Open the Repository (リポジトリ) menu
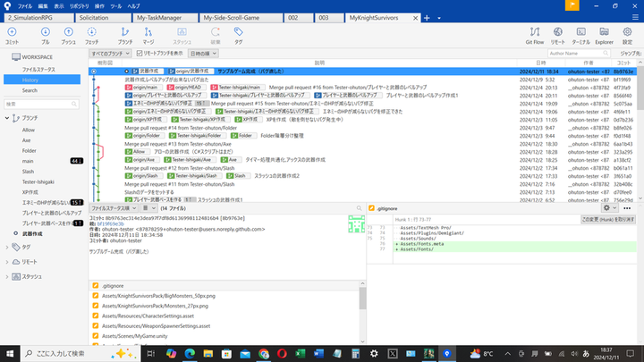Screen dimensions: 644x362 click(x=80, y=6)
